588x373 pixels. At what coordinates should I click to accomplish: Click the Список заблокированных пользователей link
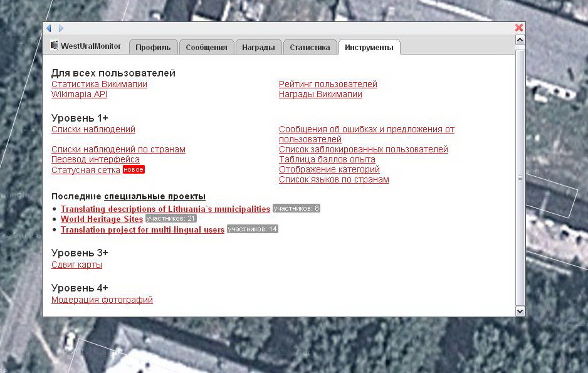pyautogui.click(x=363, y=149)
